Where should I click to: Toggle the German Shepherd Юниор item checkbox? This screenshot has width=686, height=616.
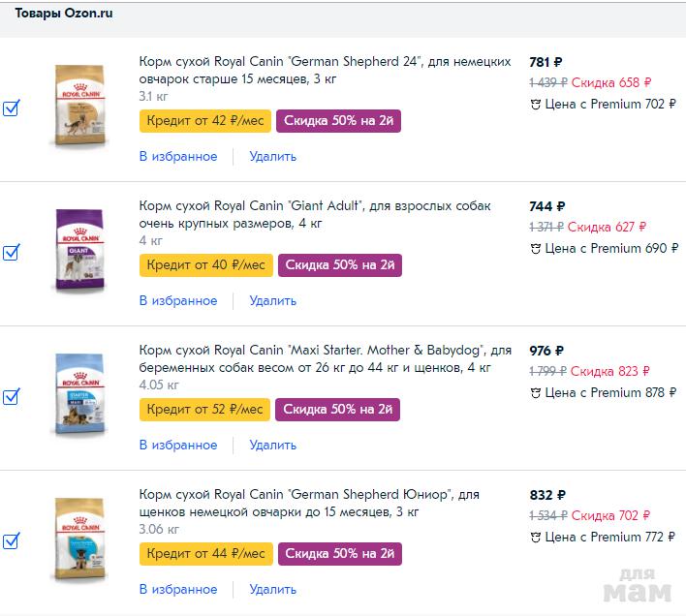tap(12, 541)
